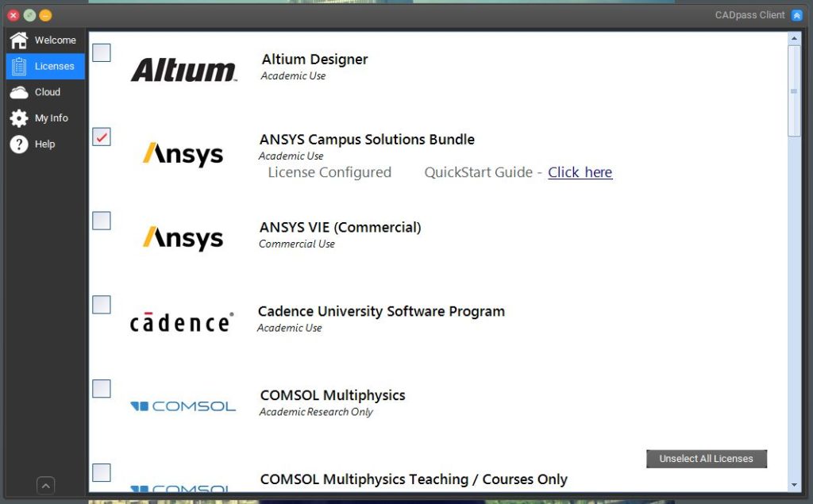Screen dimensions: 813x504
Task: Click 'Academic Research Only' label
Action: coord(316,412)
